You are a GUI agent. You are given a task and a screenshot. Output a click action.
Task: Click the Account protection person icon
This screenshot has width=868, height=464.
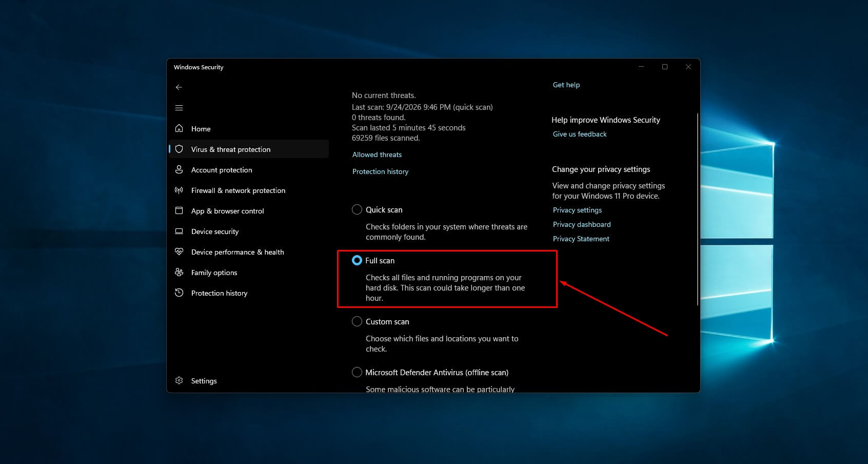pyautogui.click(x=179, y=169)
